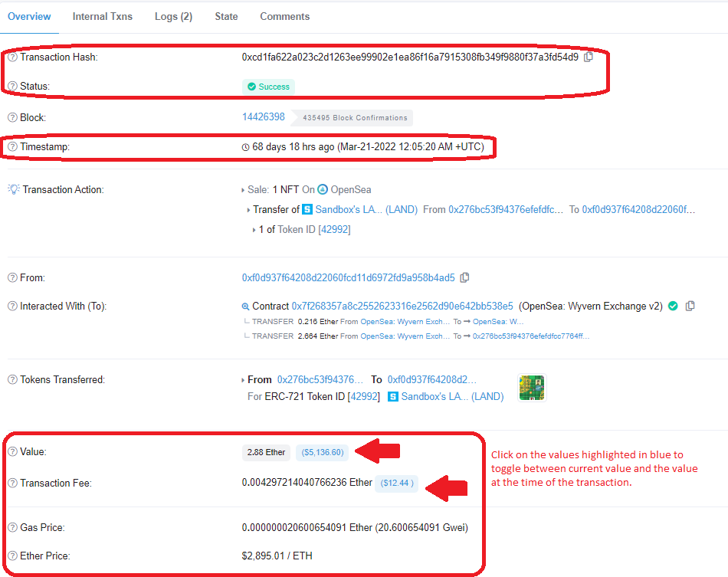
Task: Switch to the Overview tab
Action: coord(29,16)
